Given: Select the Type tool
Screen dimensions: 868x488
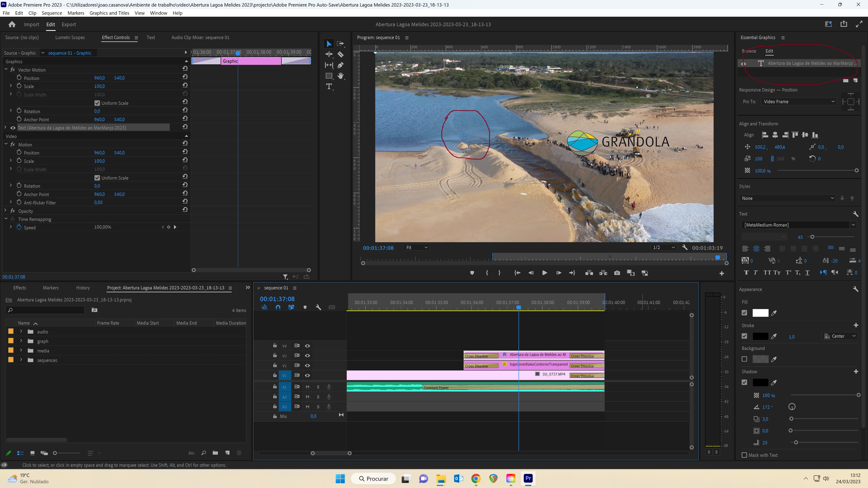Looking at the screenshot, I should coord(329,87).
